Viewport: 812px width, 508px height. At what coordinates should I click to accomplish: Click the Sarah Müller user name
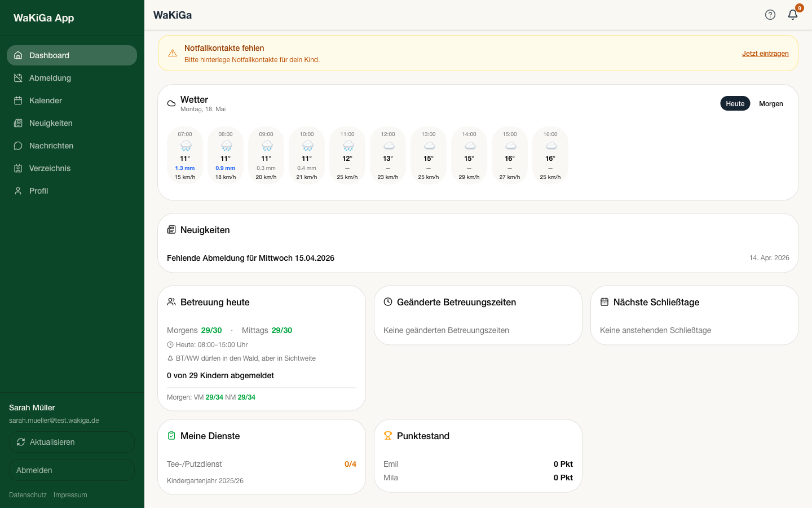pos(32,408)
